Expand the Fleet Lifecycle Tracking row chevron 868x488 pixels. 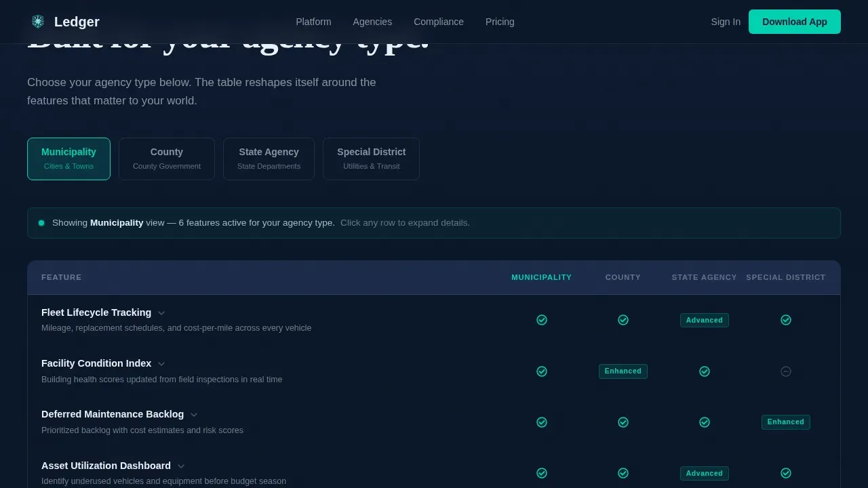click(161, 313)
